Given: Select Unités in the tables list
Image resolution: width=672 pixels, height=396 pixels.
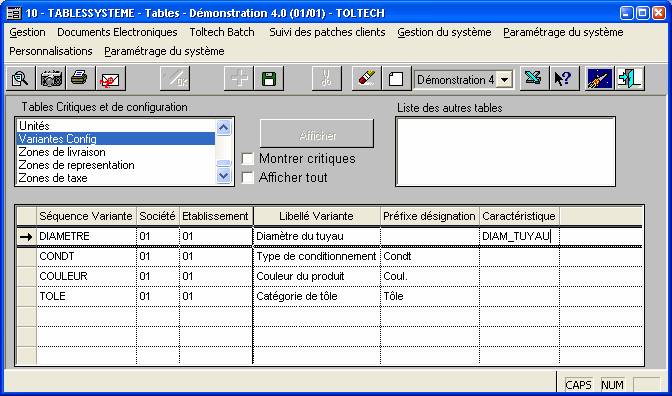Looking at the screenshot, I should coord(116,126).
